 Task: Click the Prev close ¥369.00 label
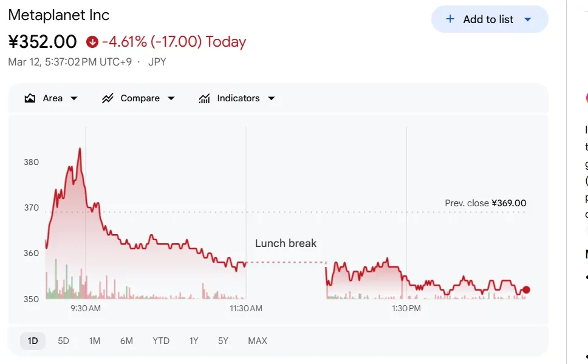pos(485,203)
